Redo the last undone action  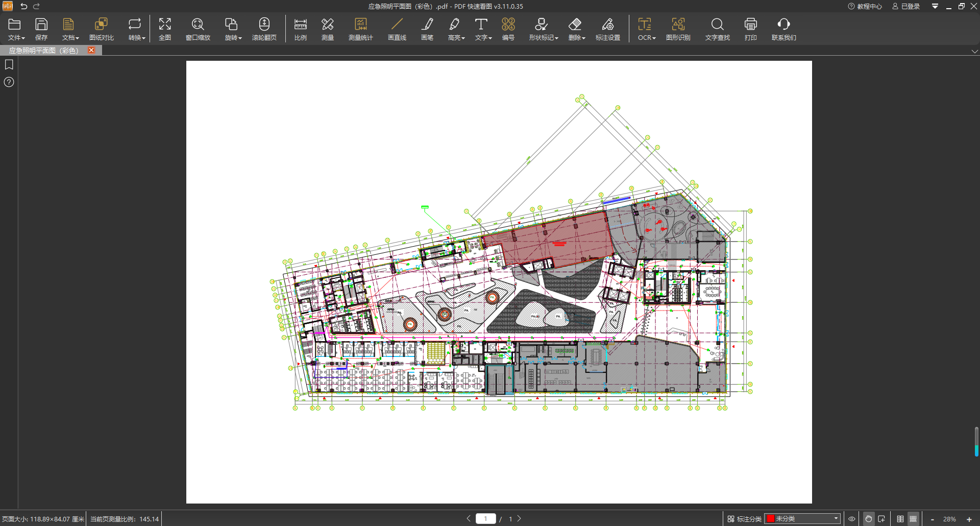coord(37,6)
